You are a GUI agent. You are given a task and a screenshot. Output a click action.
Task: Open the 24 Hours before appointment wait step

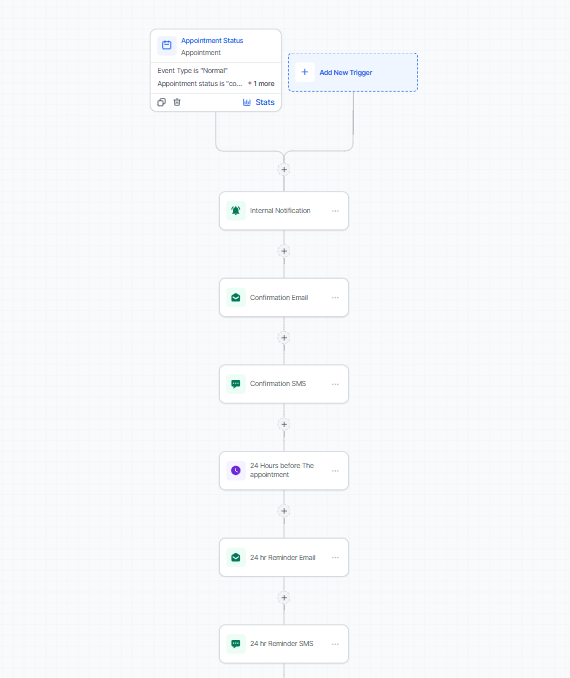[x=284, y=470]
